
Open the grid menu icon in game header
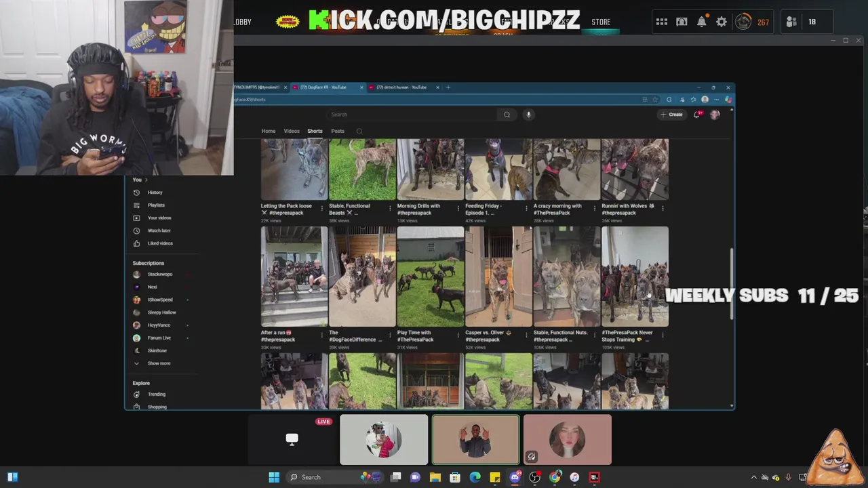pos(662,22)
